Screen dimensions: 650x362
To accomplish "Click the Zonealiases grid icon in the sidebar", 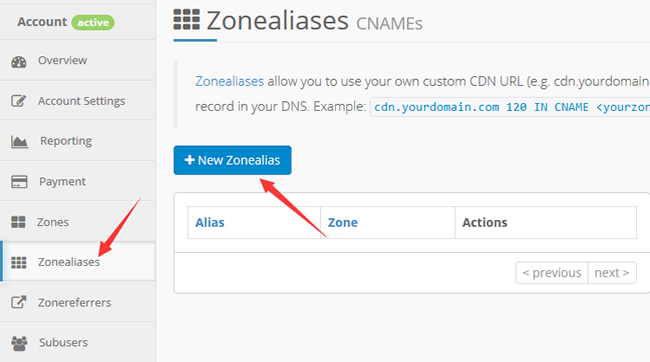I will [19, 262].
